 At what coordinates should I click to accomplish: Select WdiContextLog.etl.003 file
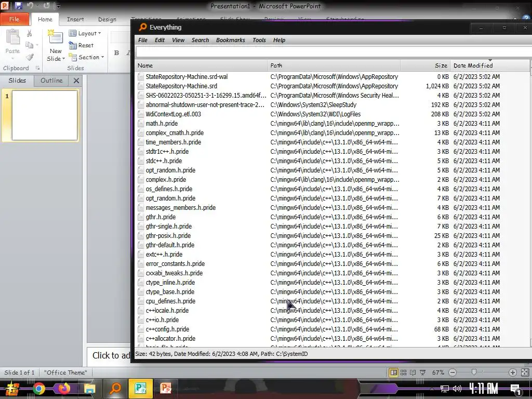(x=174, y=114)
